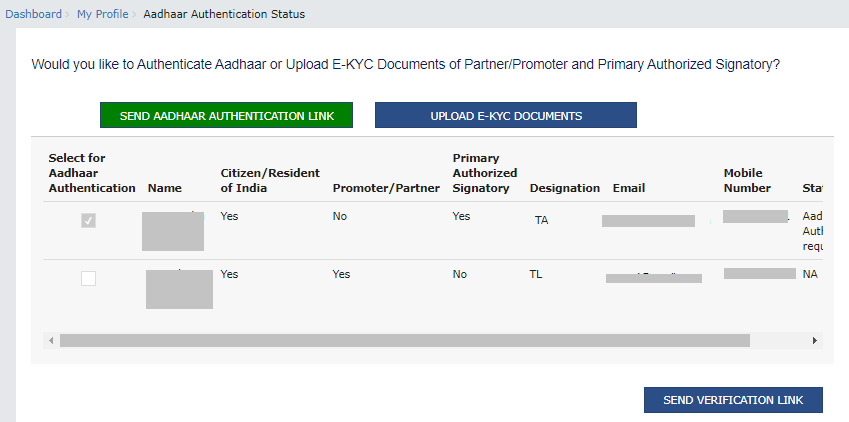Toggle the checked checkbox in the TA row
The height and width of the screenshot is (422, 849).
88,220
